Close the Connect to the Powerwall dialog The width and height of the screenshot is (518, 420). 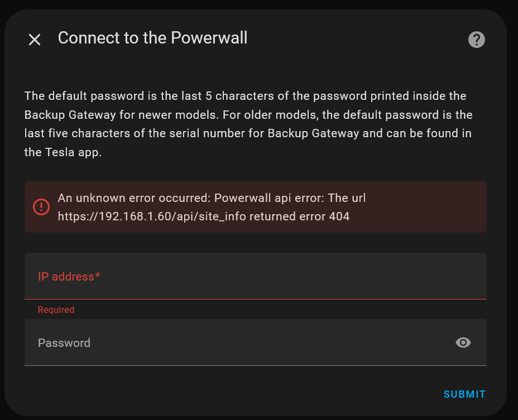pyautogui.click(x=35, y=40)
